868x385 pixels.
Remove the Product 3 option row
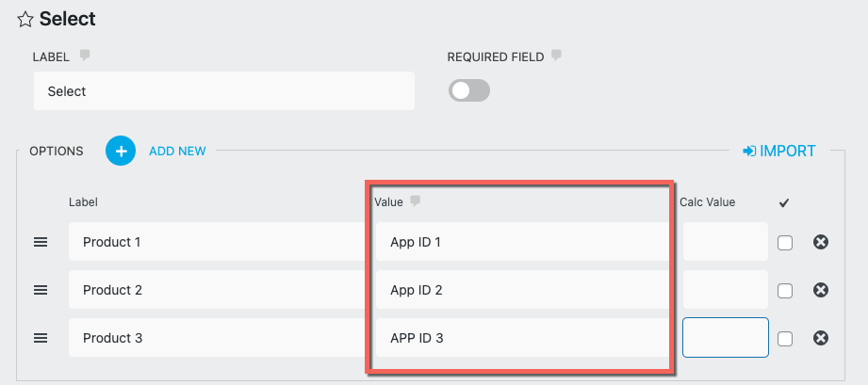820,338
